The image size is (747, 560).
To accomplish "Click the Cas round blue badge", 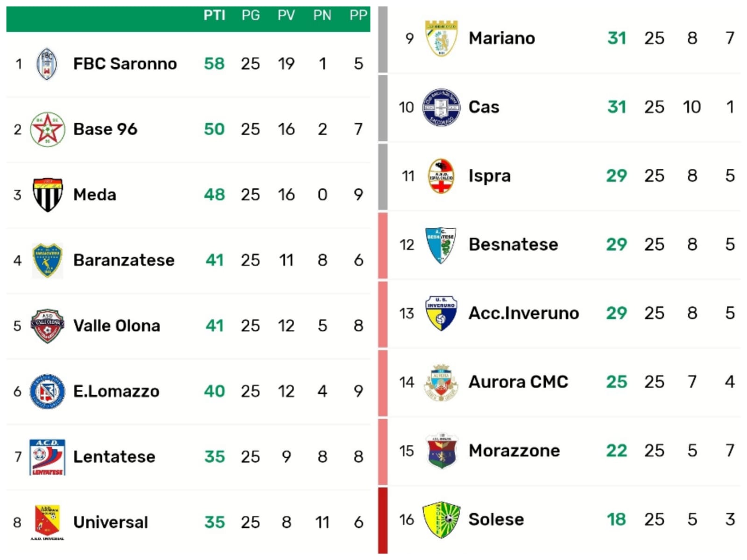I will pyautogui.click(x=441, y=107).
